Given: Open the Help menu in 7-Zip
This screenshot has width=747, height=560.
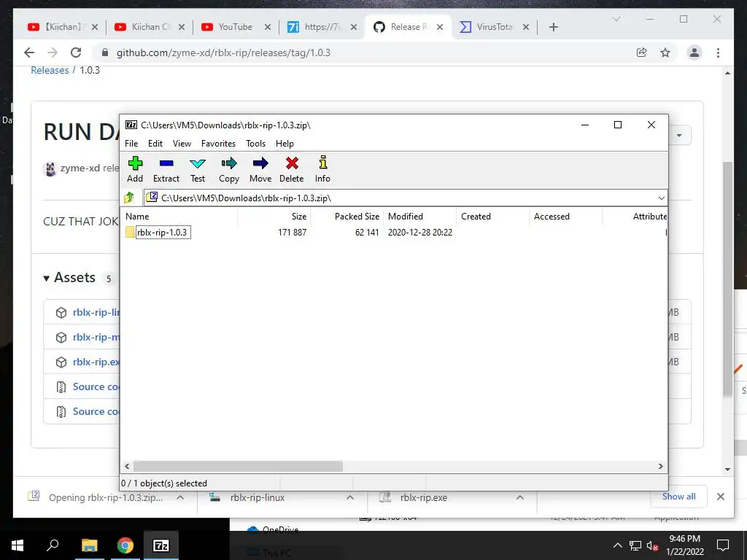Looking at the screenshot, I should tap(285, 144).
